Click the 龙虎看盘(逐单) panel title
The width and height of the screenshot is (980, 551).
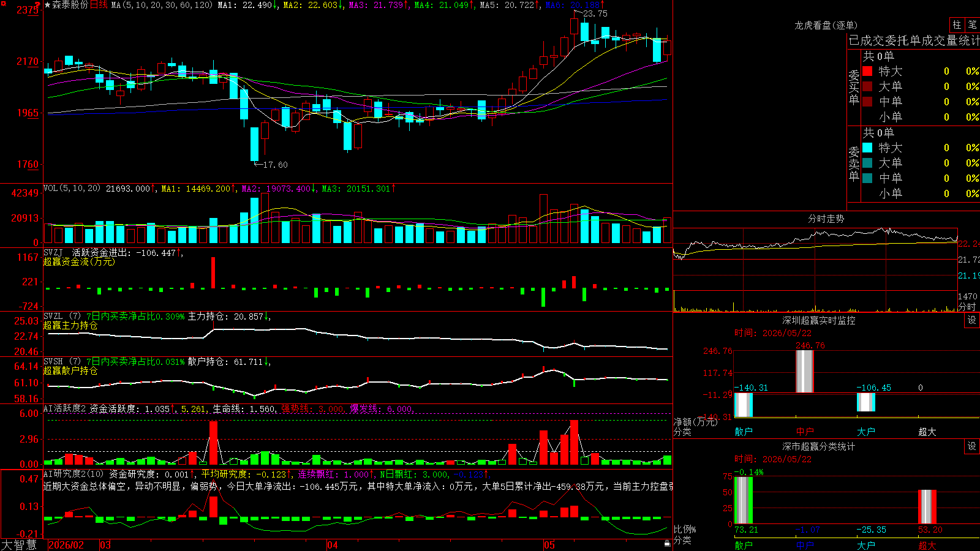[x=826, y=25]
